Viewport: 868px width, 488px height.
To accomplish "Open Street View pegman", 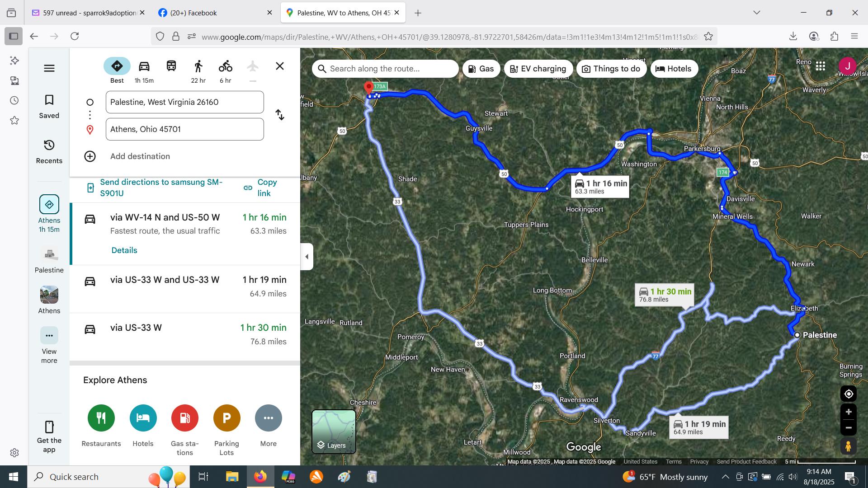I will 849,446.
